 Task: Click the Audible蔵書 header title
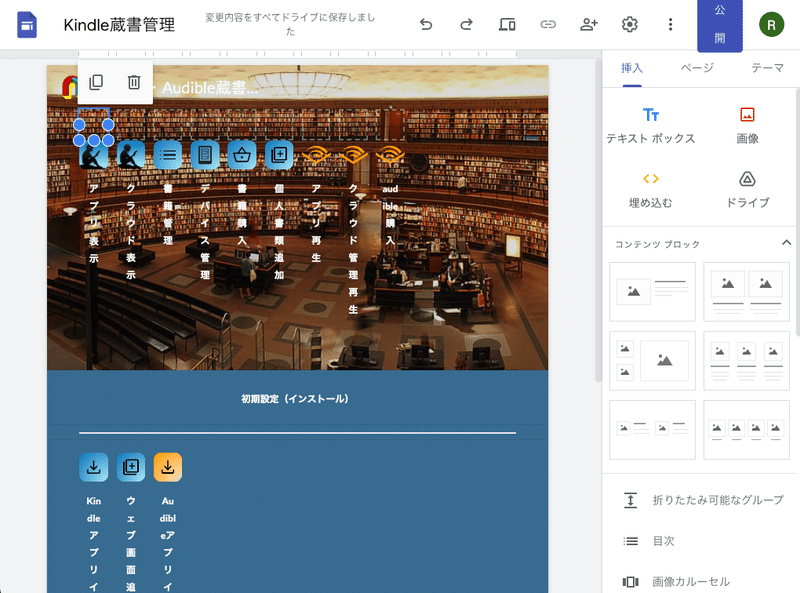tap(210, 88)
